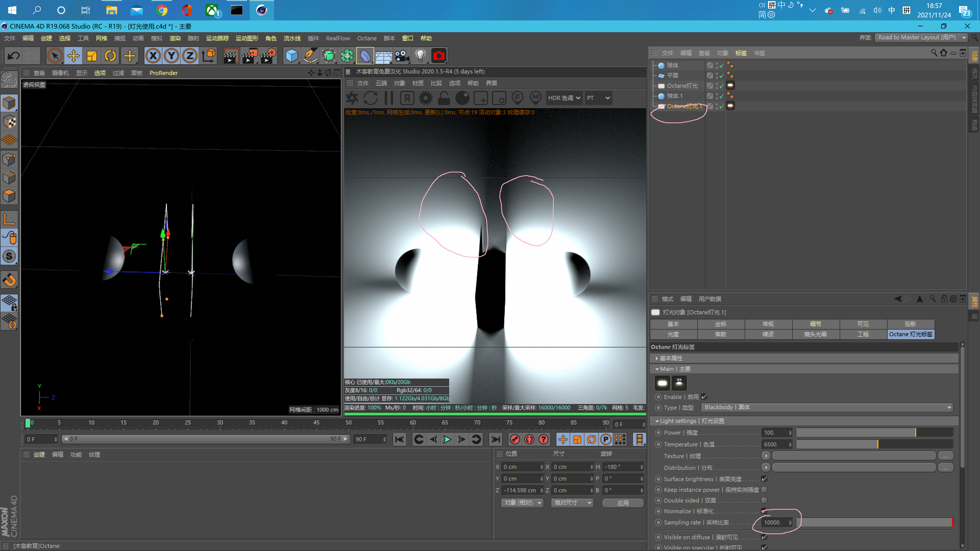Screen dimensions: 980x551
Task: Activate the Move tool
Action: tap(73, 56)
